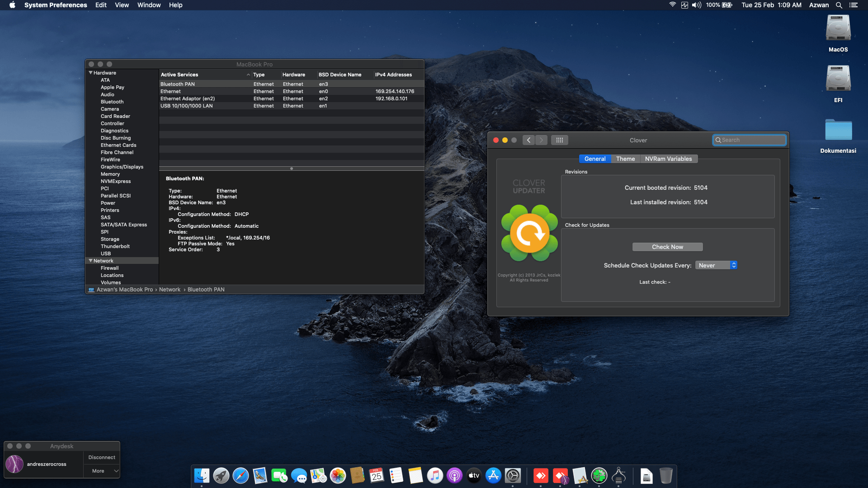868x488 pixels.
Task: Select Bluetooth in the Hardware sidebar
Action: [x=112, y=102]
